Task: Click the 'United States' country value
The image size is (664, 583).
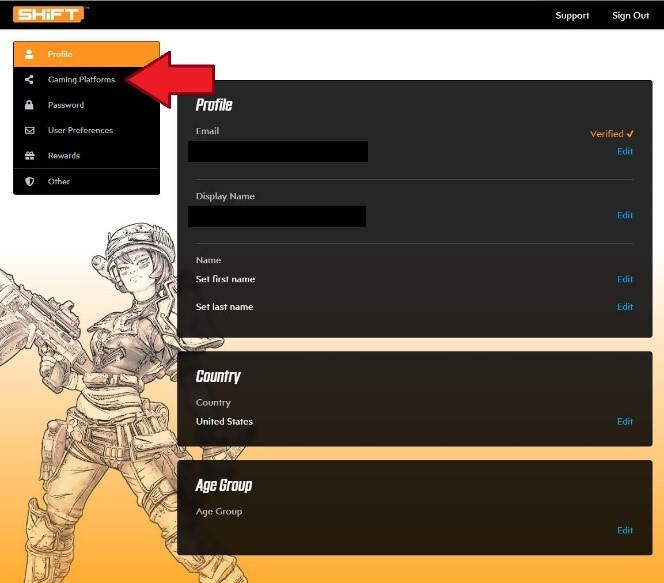Action: click(224, 422)
